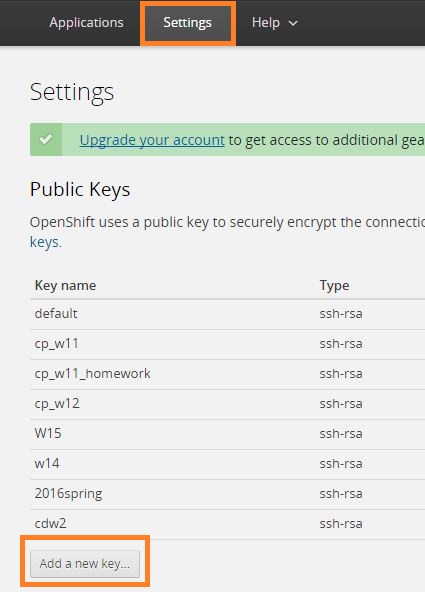Expand the Help menu chevron

[x=293, y=23]
